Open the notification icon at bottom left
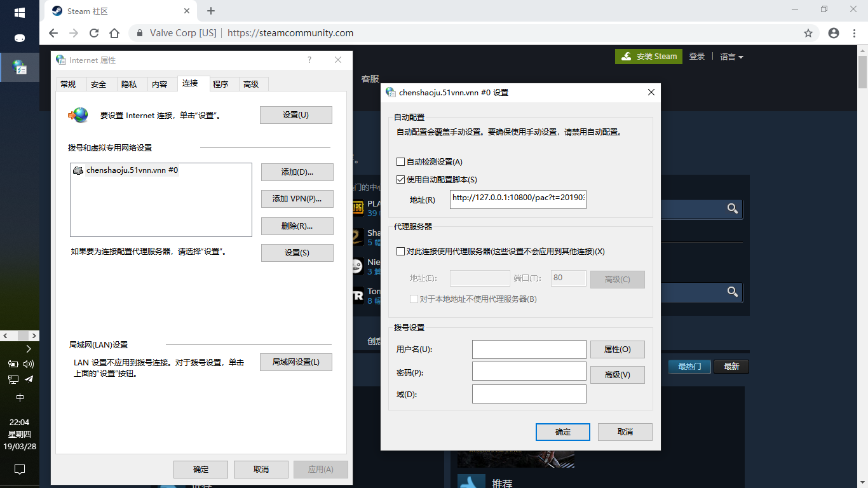 coord(18,469)
